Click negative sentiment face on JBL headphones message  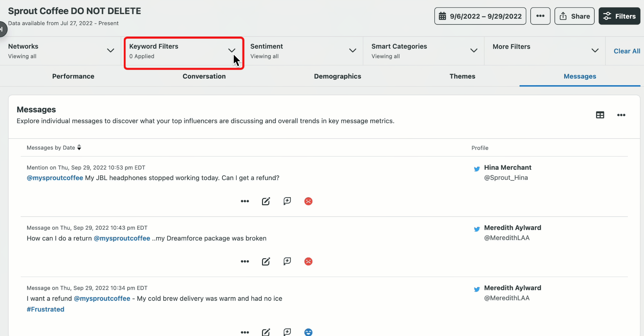(x=308, y=201)
